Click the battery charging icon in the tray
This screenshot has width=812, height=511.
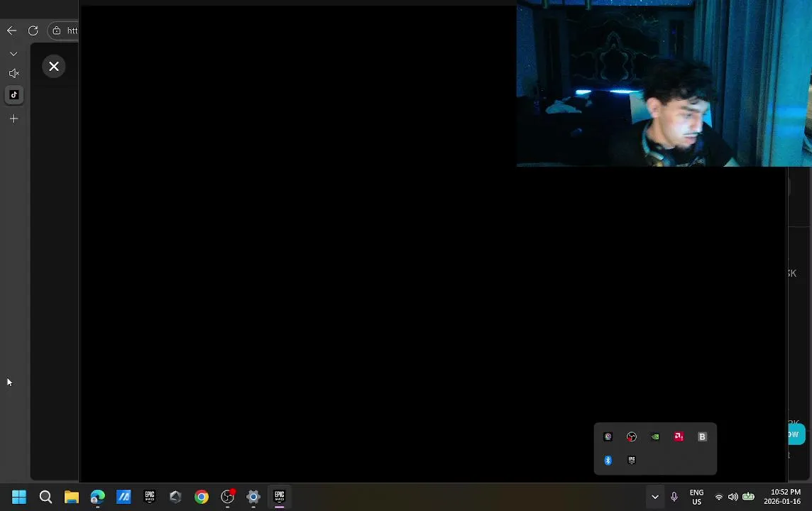tap(748, 497)
